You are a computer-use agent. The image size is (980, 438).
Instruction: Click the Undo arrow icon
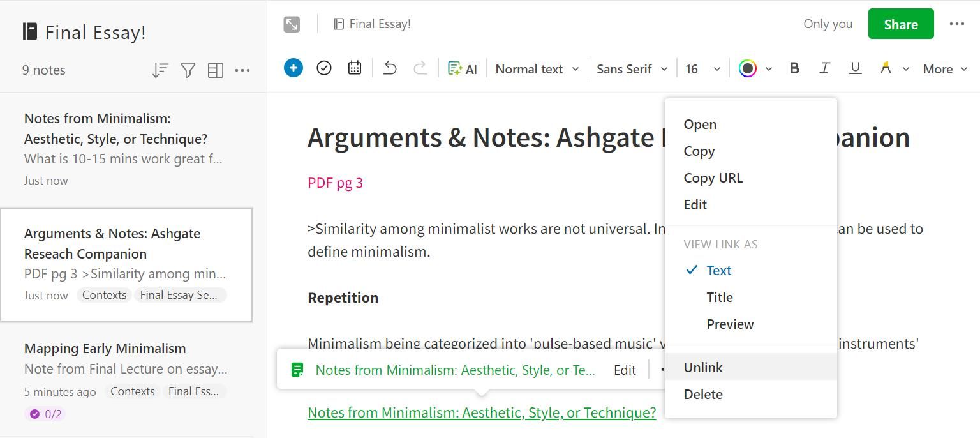pyautogui.click(x=390, y=68)
